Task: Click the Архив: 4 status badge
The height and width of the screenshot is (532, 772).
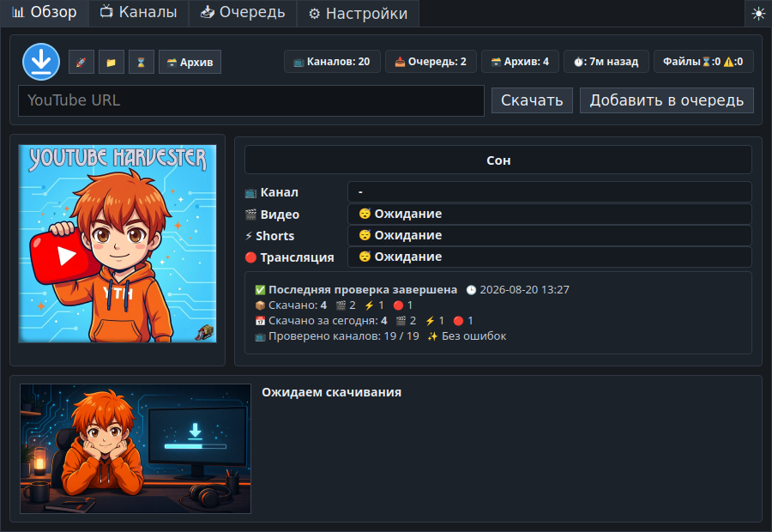Action: click(x=520, y=62)
